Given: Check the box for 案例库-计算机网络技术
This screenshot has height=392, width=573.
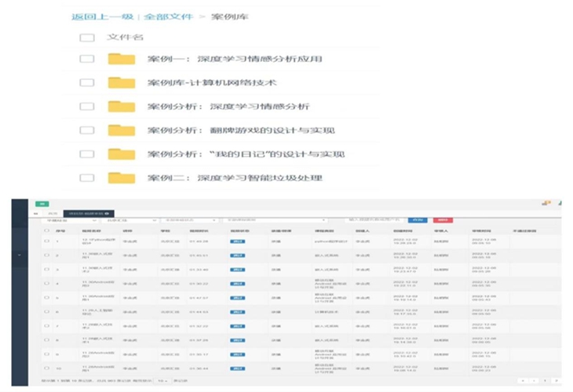Looking at the screenshot, I should coord(86,82).
